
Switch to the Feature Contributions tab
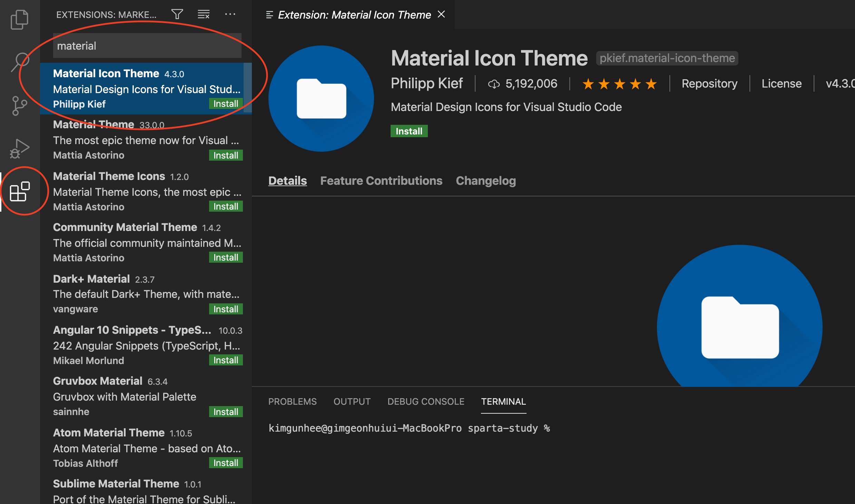click(381, 181)
